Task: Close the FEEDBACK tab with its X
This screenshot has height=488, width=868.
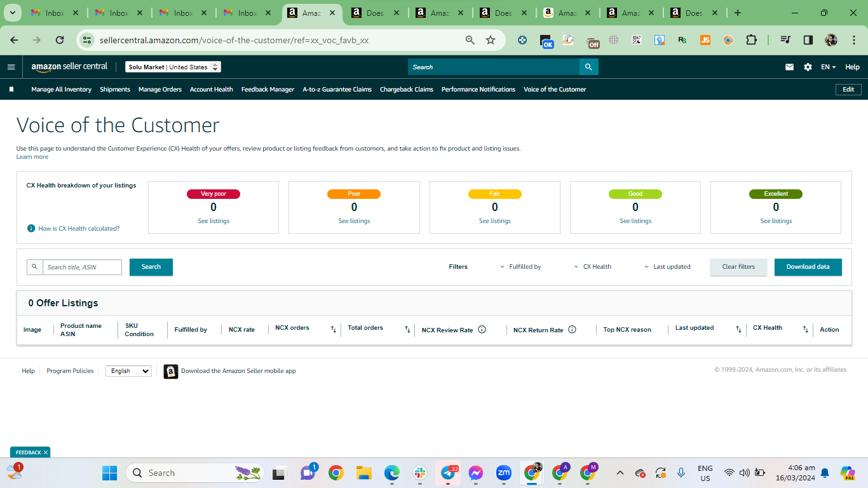Action: tap(46, 452)
